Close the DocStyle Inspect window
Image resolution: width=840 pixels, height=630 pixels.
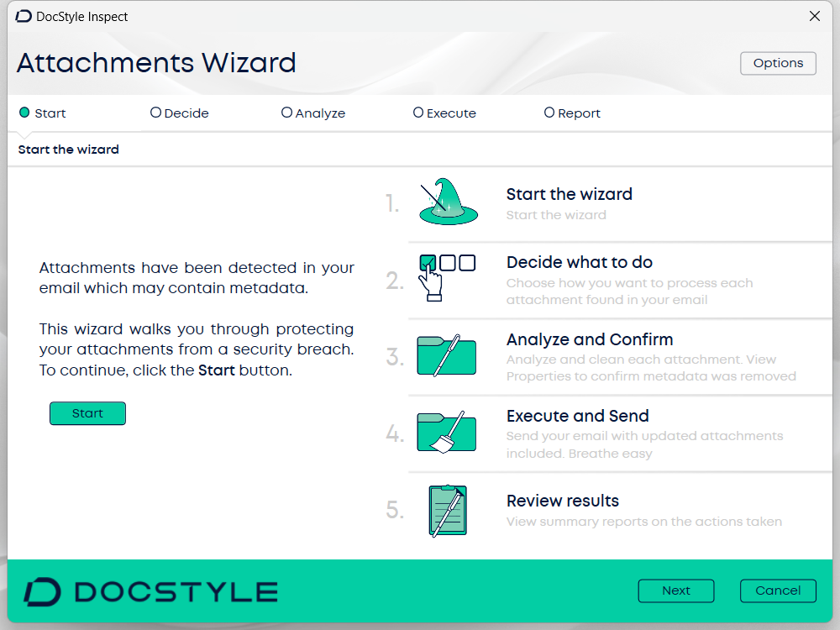pyautogui.click(x=814, y=17)
